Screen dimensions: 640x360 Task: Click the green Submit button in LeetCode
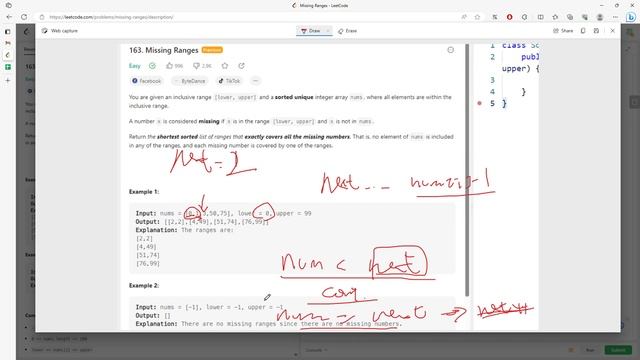tap(618, 350)
